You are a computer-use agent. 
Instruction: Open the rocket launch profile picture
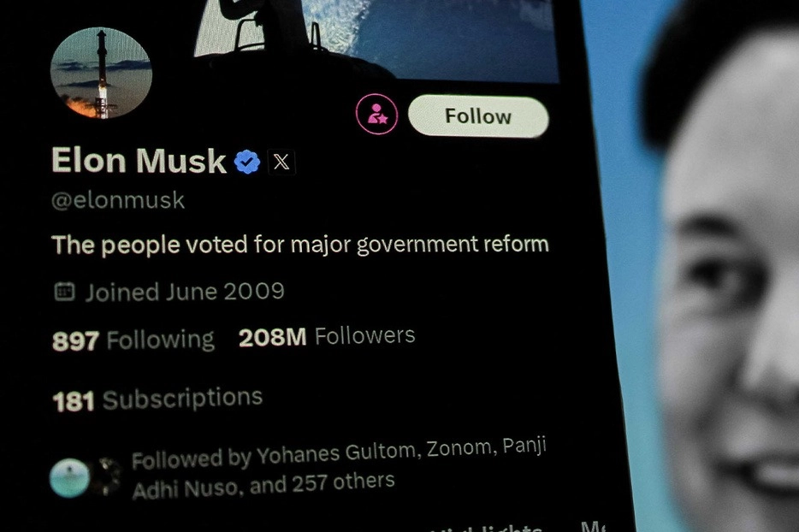click(x=101, y=74)
